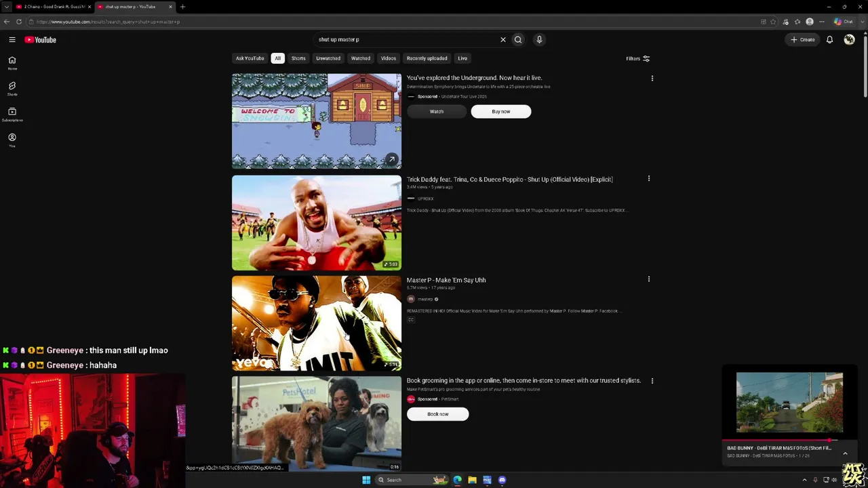Open the browser tab list dropdown
Viewport: 868px width, 488px height.
tap(7, 7)
